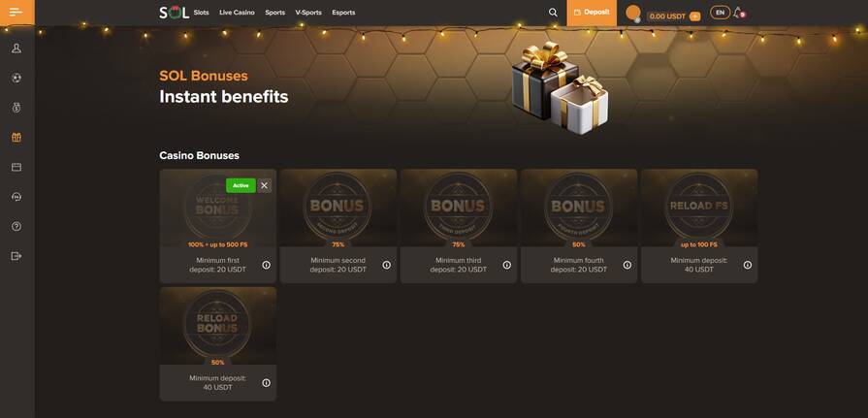The width and height of the screenshot is (868, 418).
Task: Click the logout icon in sidebar
Action: point(16,256)
